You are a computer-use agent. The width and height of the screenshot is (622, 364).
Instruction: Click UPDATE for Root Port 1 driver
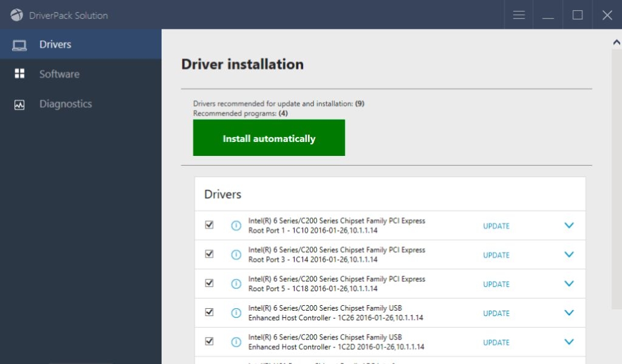(x=496, y=226)
